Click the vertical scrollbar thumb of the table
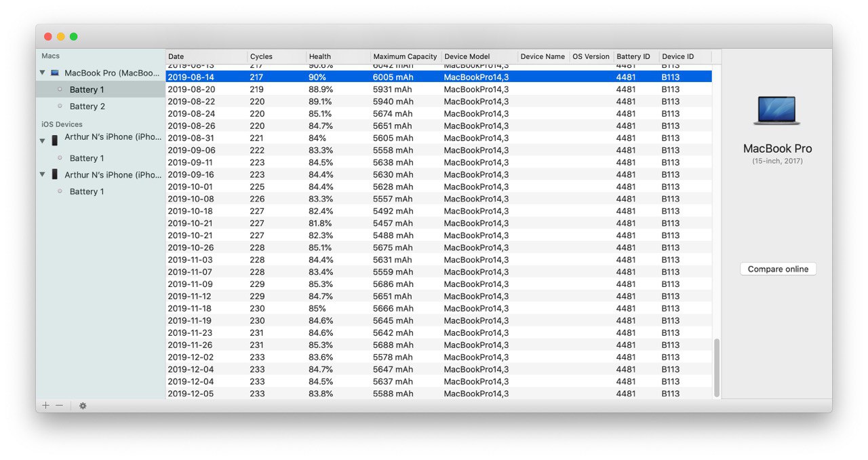Image resolution: width=868 pixels, height=460 pixels. point(717,367)
